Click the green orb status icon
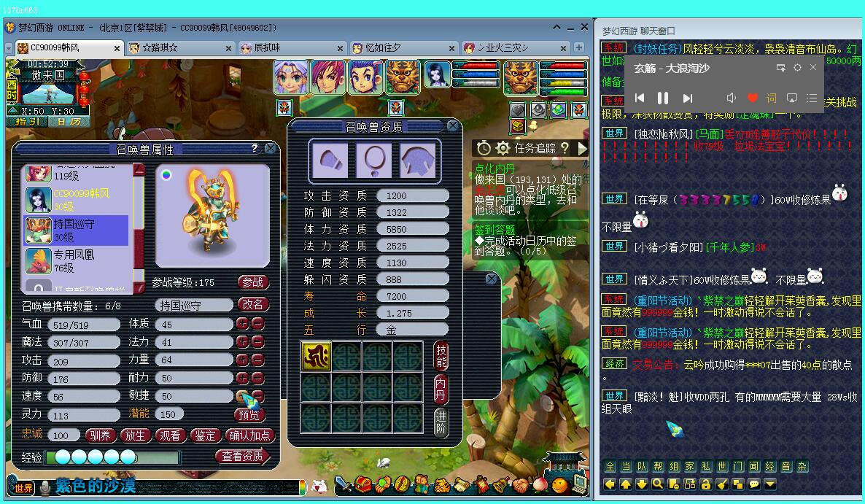 pyautogui.click(x=558, y=109)
